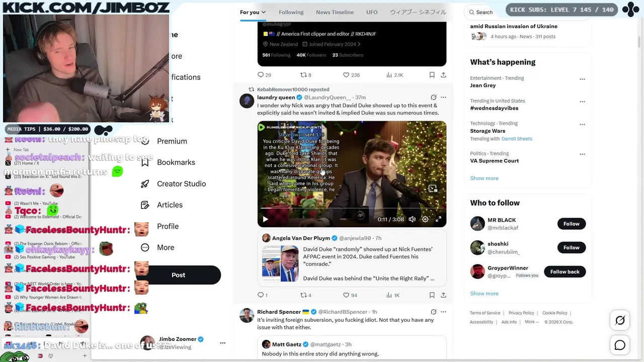Follow shoshki
The height and width of the screenshot is (362, 644).
[x=571, y=247]
